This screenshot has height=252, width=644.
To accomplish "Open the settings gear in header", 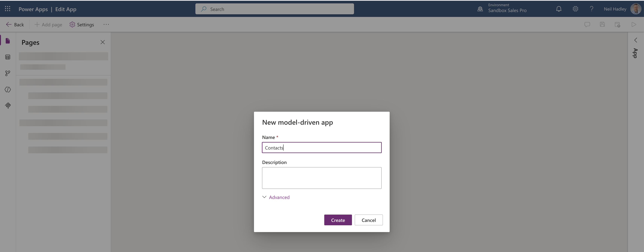I will pos(575,9).
